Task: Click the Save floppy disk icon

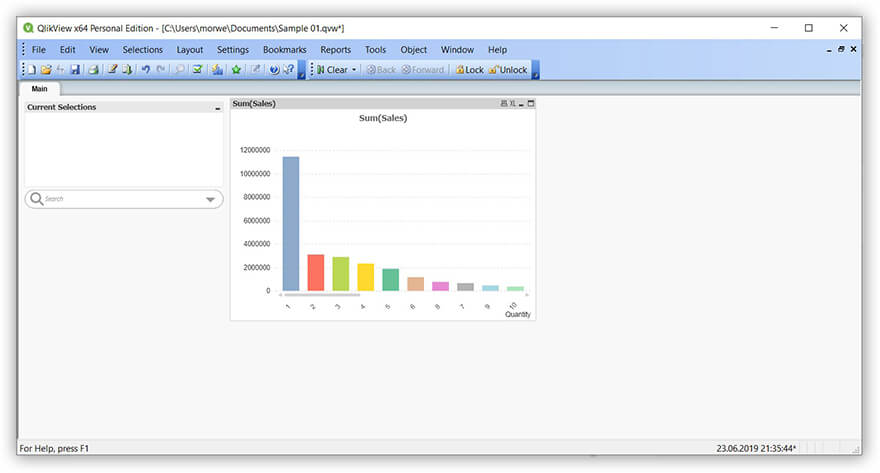Action: [x=75, y=70]
